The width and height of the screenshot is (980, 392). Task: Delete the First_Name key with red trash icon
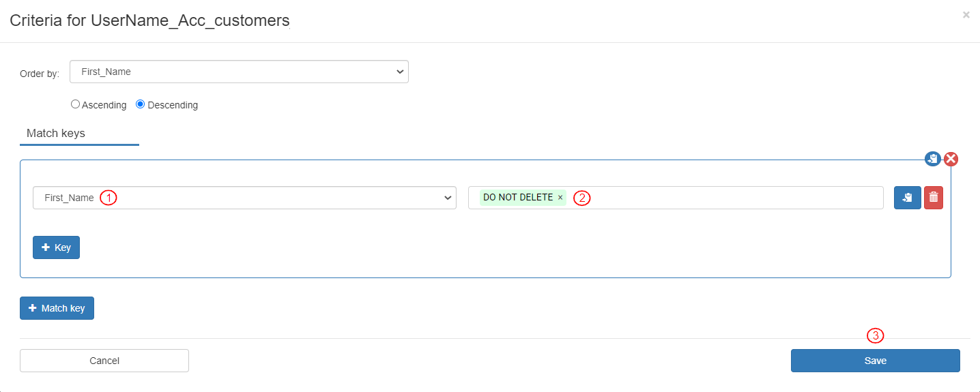pyautogui.click(x=934, y=198)
